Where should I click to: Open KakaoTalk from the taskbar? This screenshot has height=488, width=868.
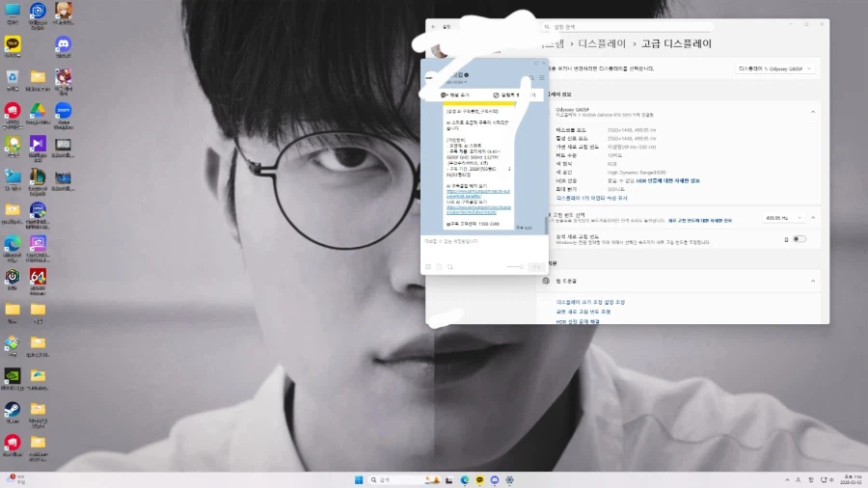coord(479,479)
